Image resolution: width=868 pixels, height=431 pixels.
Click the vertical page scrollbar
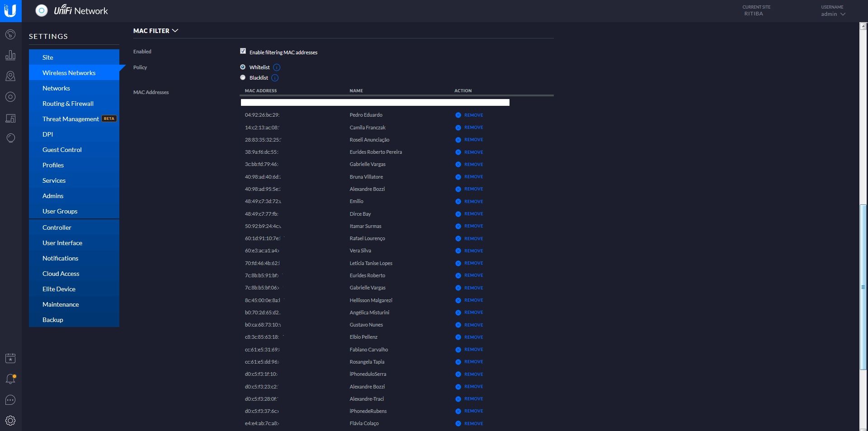tap(863, 287)
